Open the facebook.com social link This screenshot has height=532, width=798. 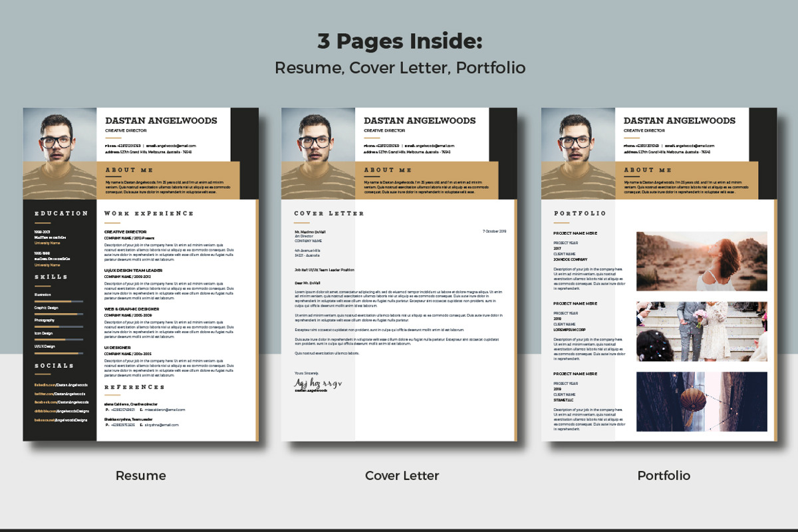pyautogui.click(x=62, y=402)
